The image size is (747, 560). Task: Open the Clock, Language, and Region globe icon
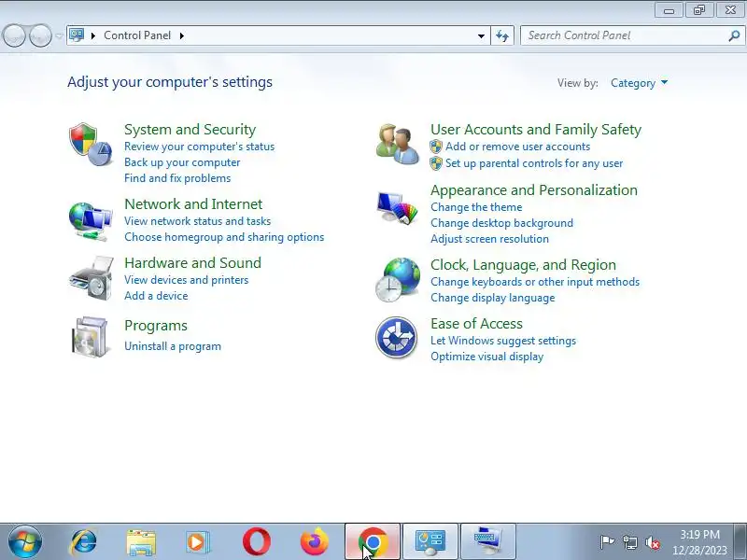(398, 280)
